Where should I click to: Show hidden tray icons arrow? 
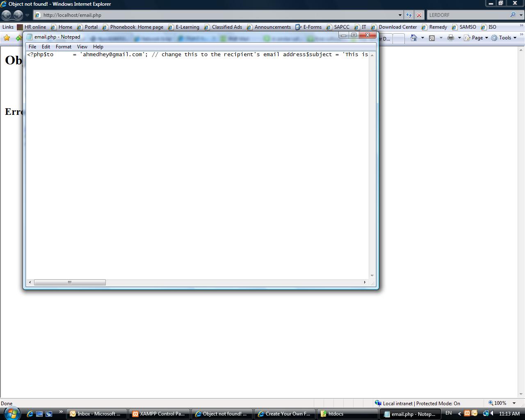(x=459, y=413)
